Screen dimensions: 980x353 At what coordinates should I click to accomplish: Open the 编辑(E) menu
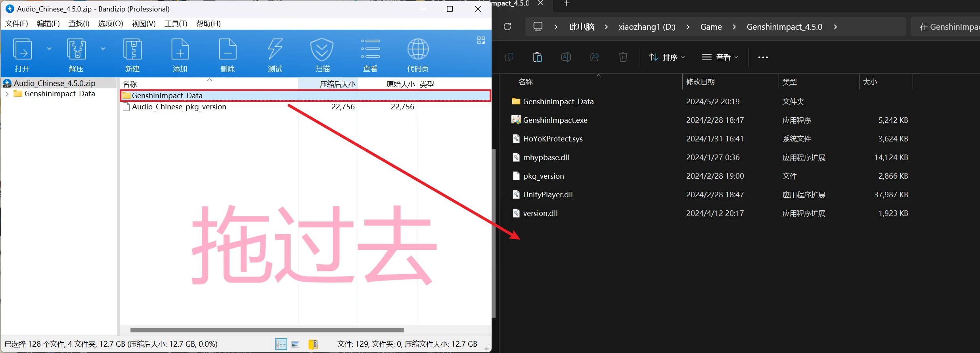(x=48, y=23)
